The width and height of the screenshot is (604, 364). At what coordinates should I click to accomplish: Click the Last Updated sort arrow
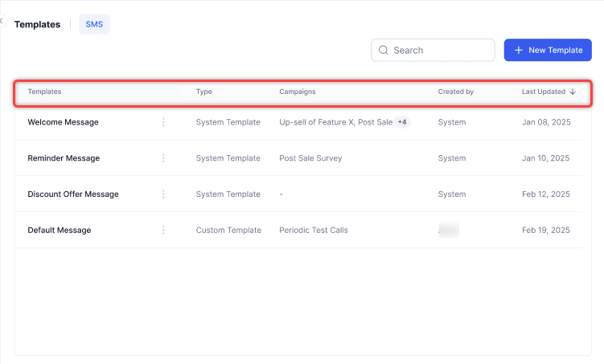tap(573, 92)
